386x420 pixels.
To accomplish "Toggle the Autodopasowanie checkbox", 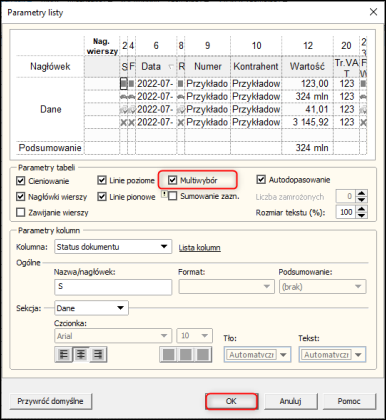I will pyautogui.click(x=261, y=180).
